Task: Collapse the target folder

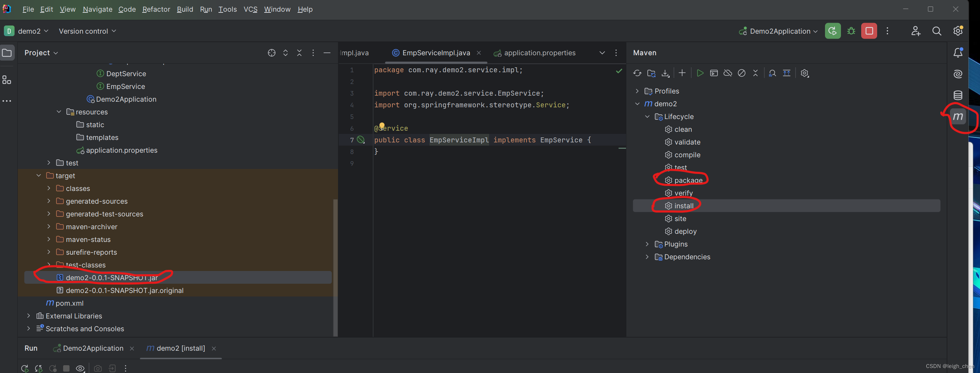Action: coord(39,175)
